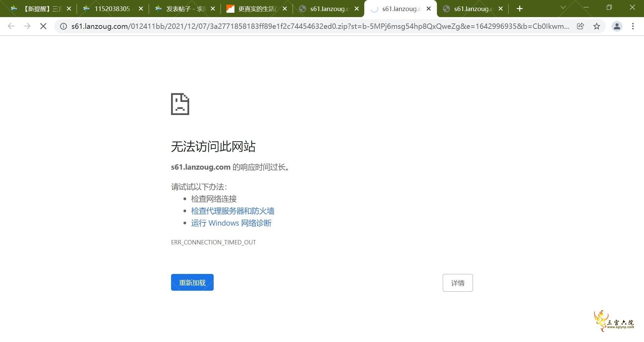Close the 发表帖子 tab
This screenshot has width=644, height=342.
213,9
